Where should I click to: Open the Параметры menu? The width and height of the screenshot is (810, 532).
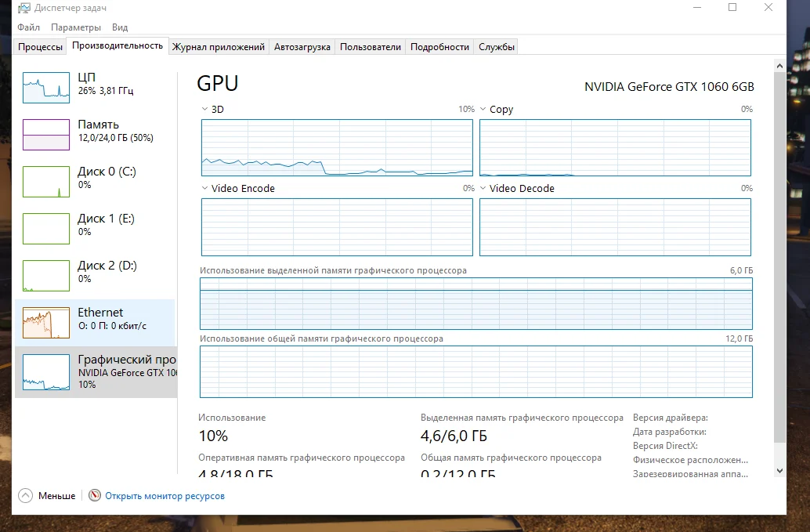pyautogui.click(x=76, y=27)
